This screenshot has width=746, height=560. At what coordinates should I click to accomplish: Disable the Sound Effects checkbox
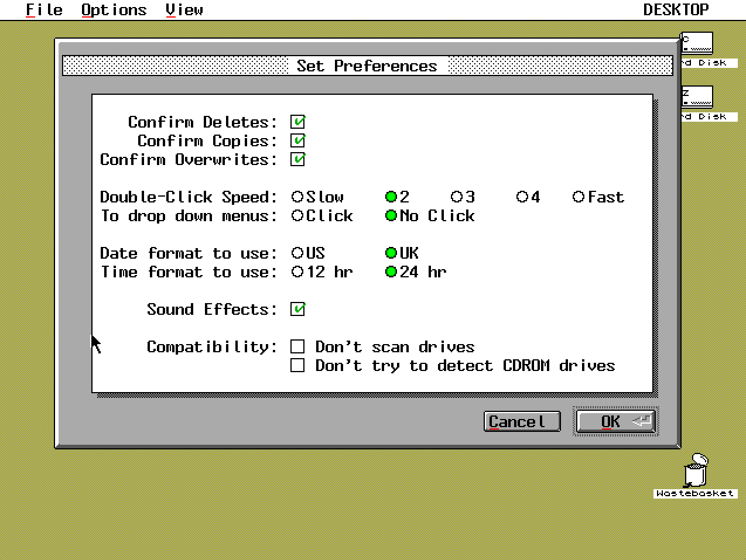coord(297,309)
